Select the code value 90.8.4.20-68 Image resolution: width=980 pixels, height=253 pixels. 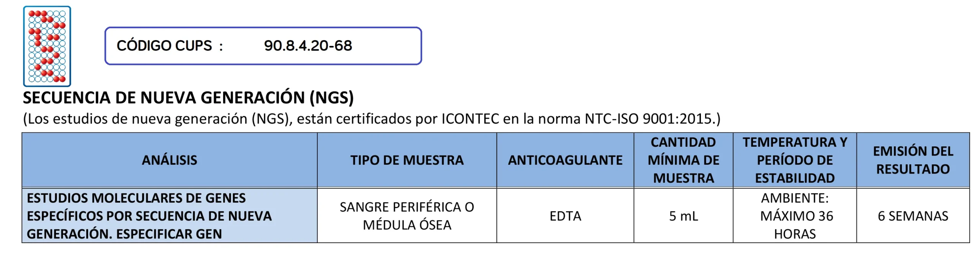click(308, 46)
